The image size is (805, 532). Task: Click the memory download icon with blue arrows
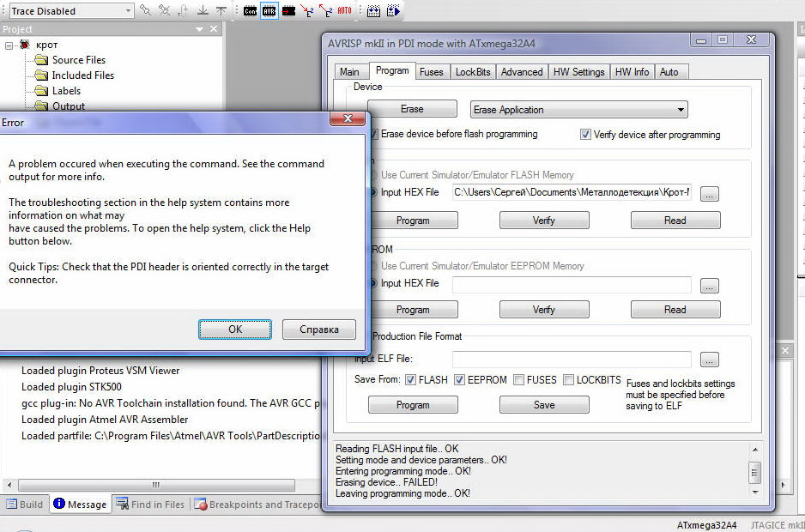pos(374,11)
